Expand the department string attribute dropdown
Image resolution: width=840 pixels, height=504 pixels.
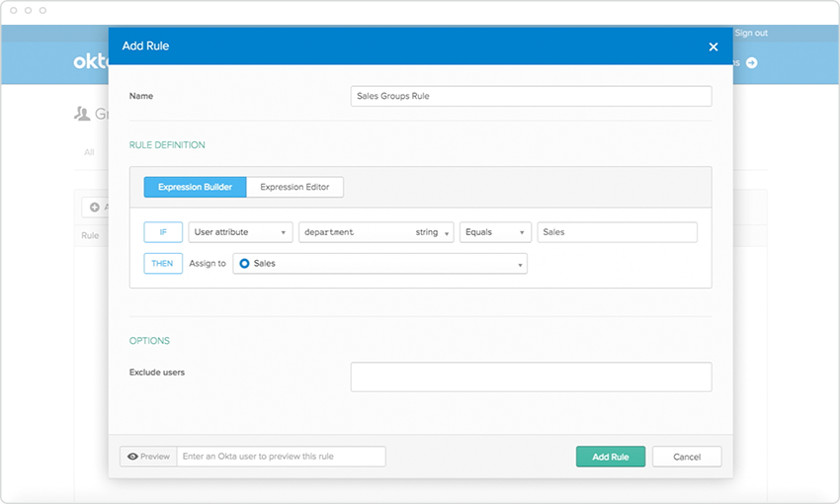coord(376,232)
